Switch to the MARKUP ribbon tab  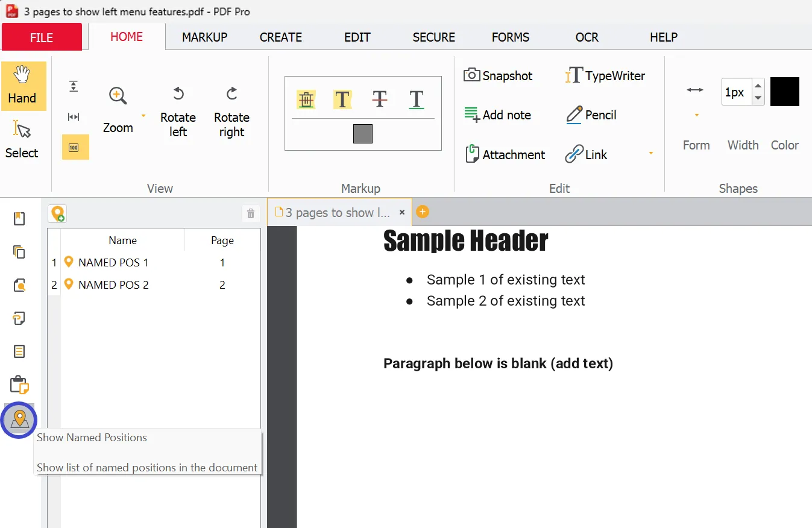tap(205, 37)
